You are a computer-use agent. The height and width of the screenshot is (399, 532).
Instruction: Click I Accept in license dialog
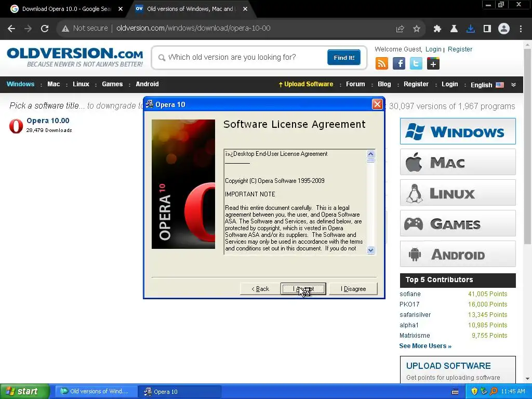click(303, 289)
